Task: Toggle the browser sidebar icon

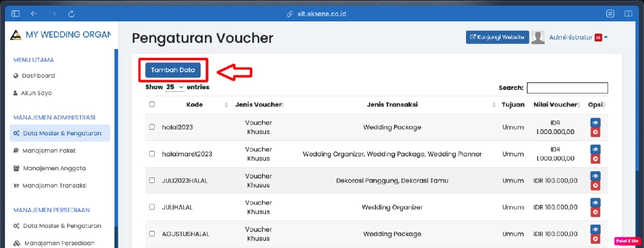Action: pos(15,14)
